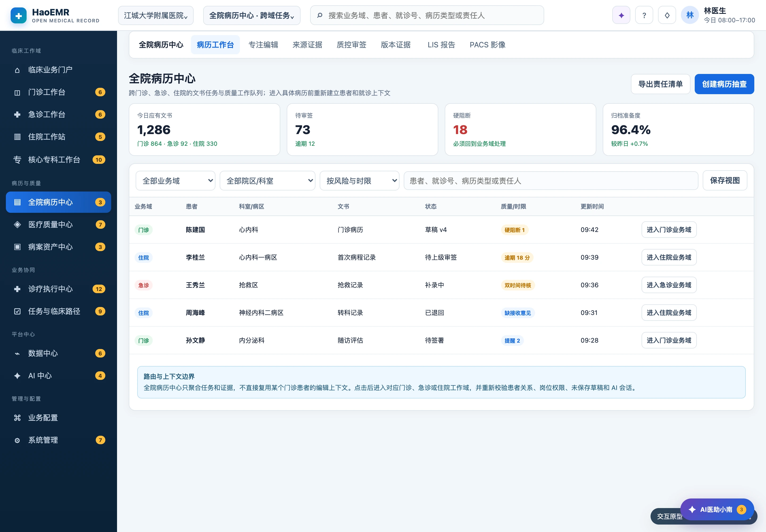
Task: Click the 病案资产中心 sidebar icon
Action: (17, 247)
